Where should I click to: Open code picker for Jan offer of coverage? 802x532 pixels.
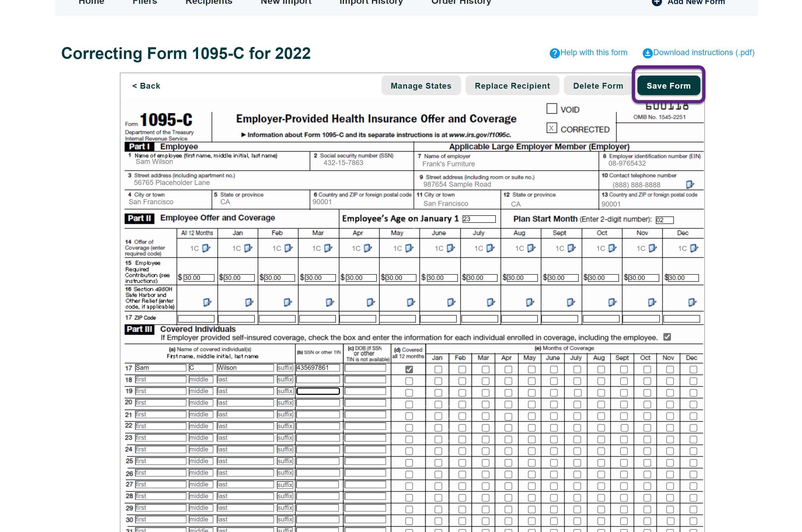click(x=248, y=248)
